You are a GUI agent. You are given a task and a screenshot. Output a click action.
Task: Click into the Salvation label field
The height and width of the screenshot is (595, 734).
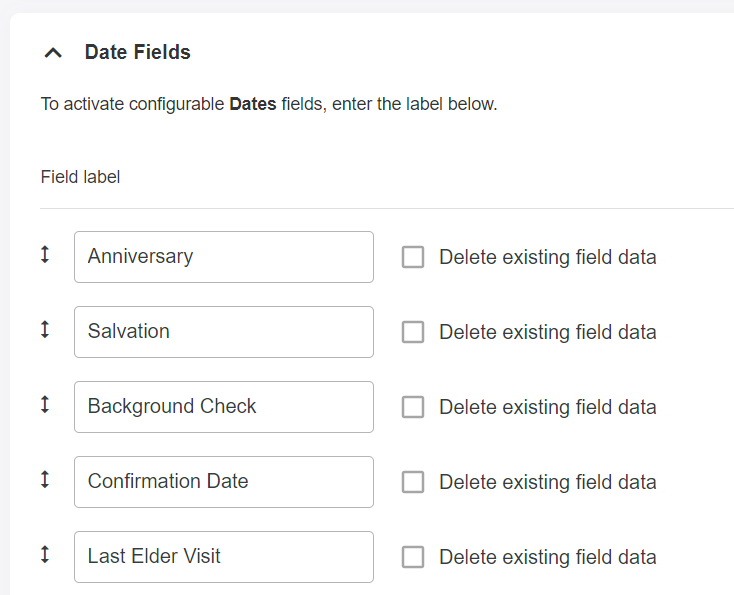223,332
